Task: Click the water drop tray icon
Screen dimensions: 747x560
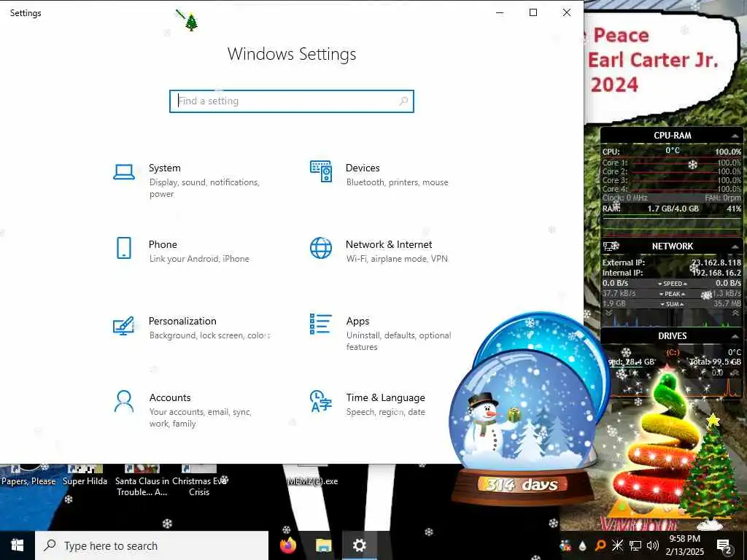Action: click(582, 545)
